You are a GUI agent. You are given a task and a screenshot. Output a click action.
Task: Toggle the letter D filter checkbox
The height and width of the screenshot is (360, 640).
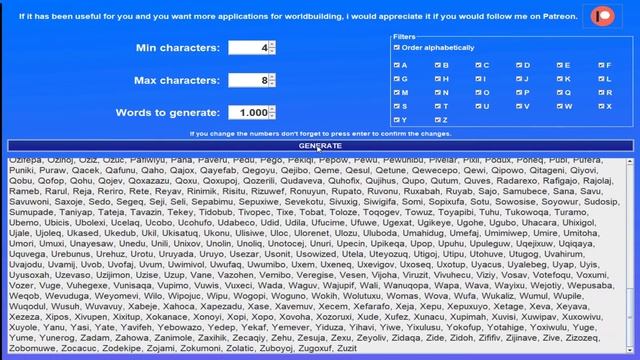click(x=519, y=65)
